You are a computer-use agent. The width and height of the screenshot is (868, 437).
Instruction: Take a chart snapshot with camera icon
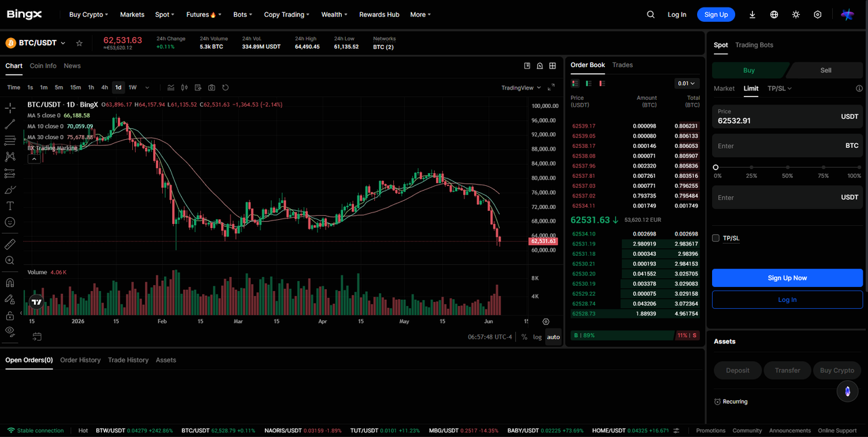[212, 88]
